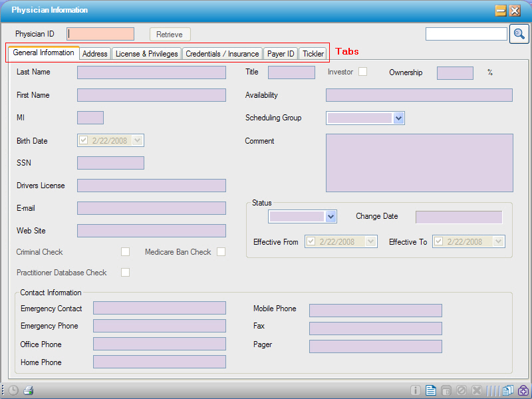
Task: Click the stacked documents copy icon
Action: tap(508, 390)
